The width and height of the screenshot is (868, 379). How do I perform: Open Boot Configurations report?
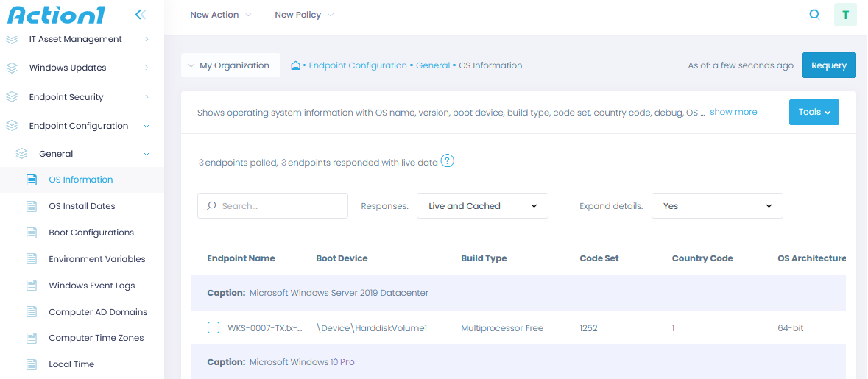[91, 233]
